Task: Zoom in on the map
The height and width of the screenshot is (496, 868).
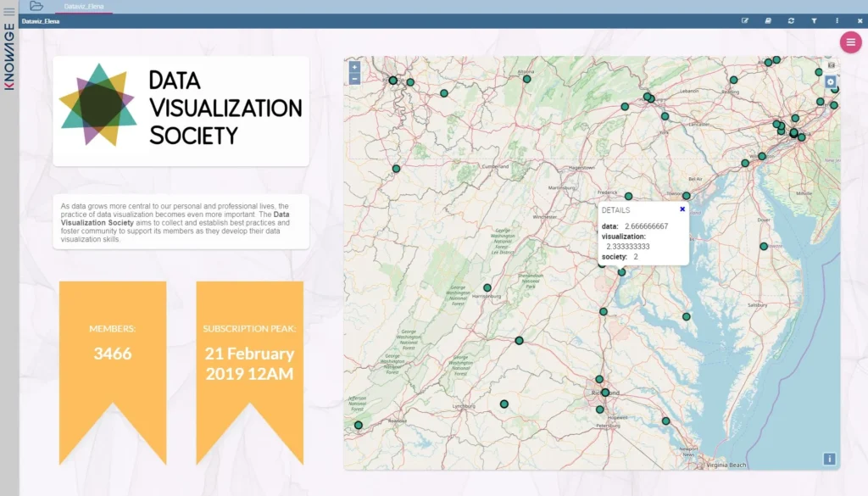Action: (x=354, y=67)
